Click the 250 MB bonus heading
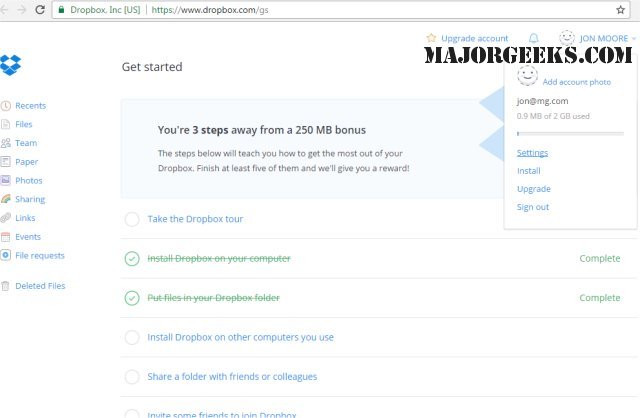The image size is (640, 418). click(262, 130)
